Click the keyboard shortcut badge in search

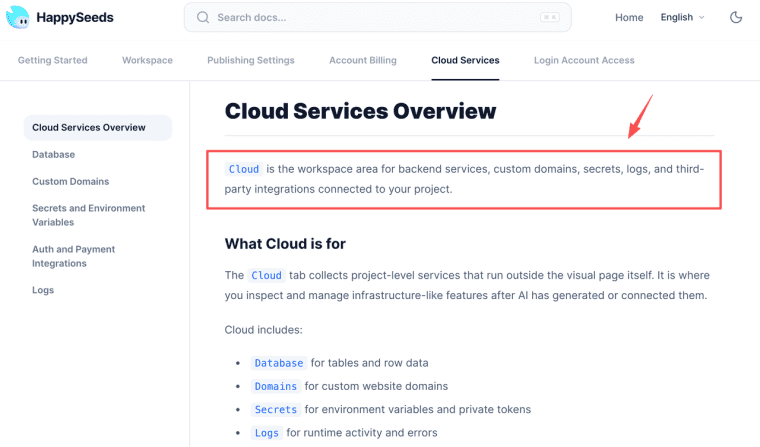click(x=550, y=17)
